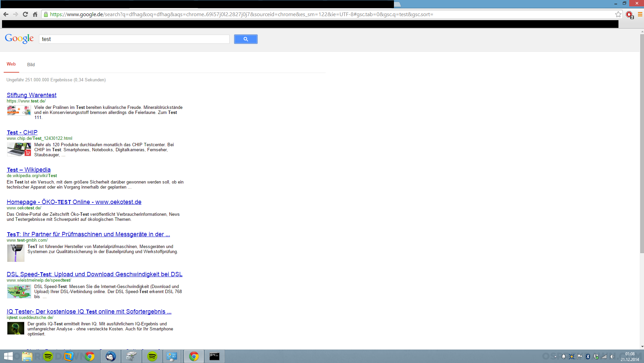Click the www.wieistmeineip.de/speedtest/ URL text
Viewport: 644px width, 363px height.
[39, 280]
